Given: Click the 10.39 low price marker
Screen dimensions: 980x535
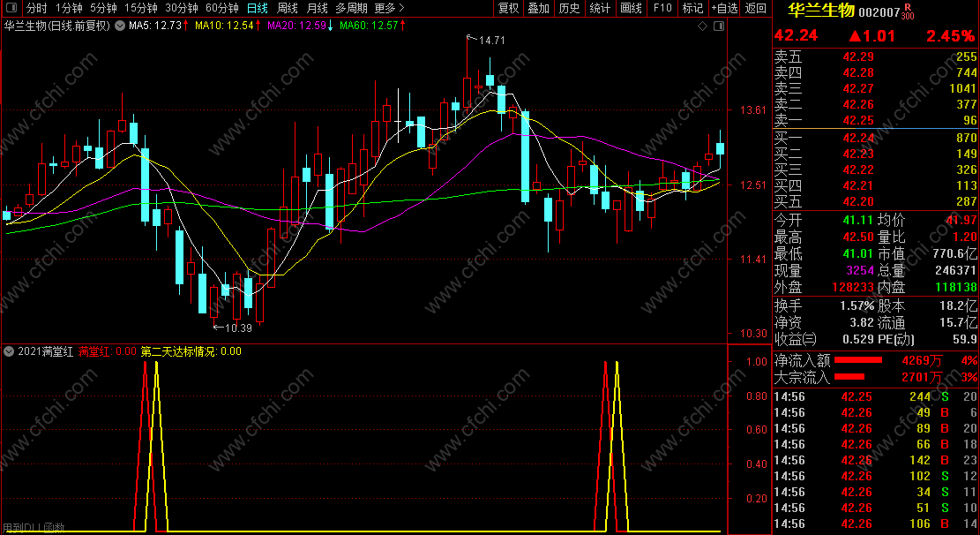Looking at the screenshot, I should pos(233,328).
